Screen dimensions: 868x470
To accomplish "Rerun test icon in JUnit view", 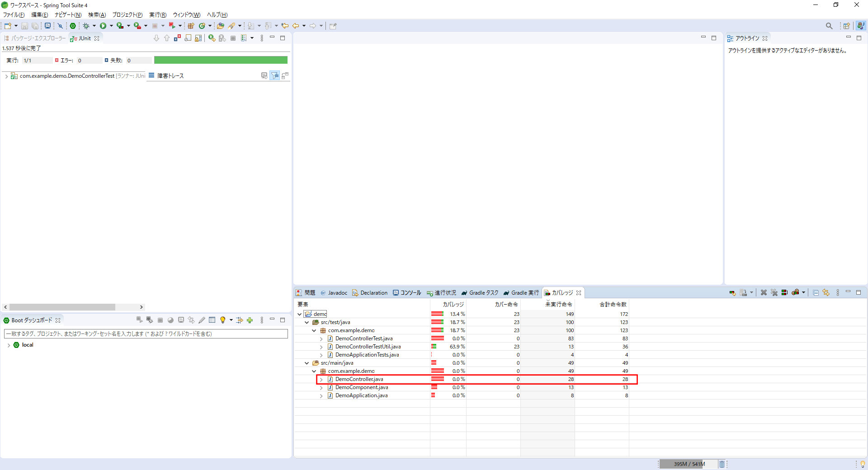I will [x=212, y=38].
